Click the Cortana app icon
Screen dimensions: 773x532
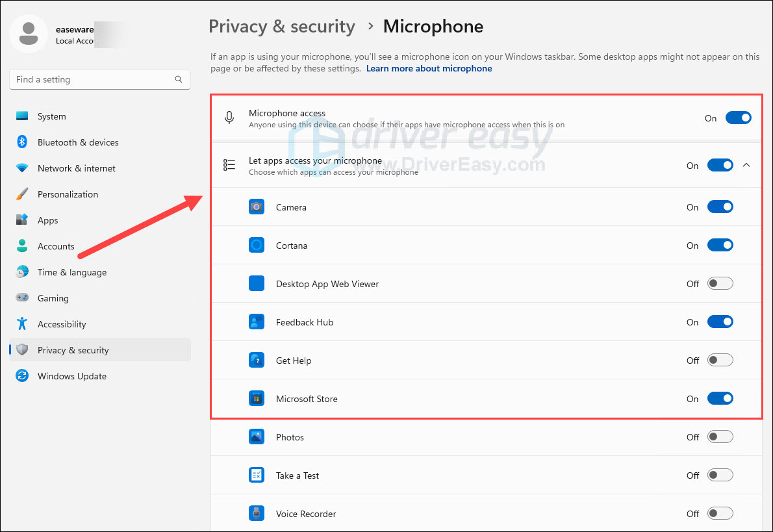click(x=257, y=245)
